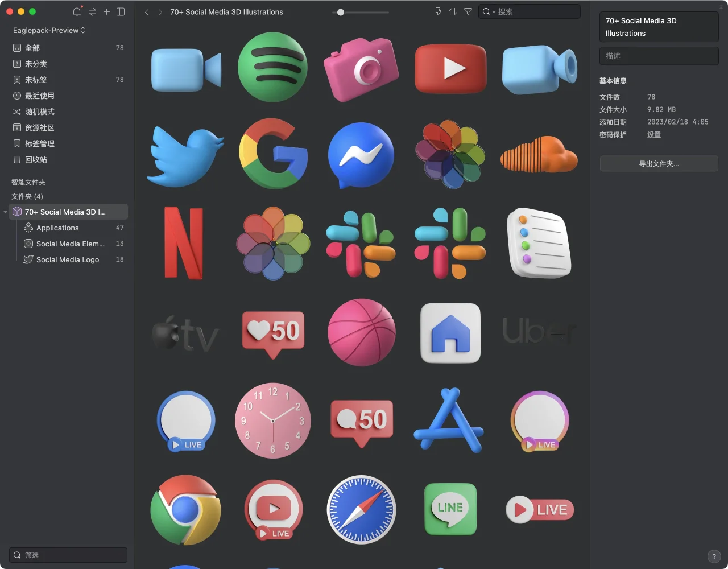Open the Social Media Logo subfolder
Viewport: 728px width, 569px height.
click(x=73, y=259)
